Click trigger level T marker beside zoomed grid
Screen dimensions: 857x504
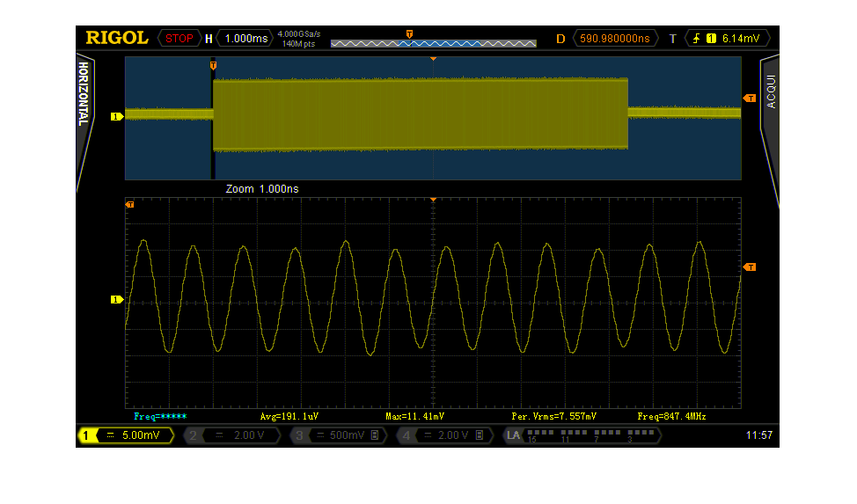coord(750,267)
